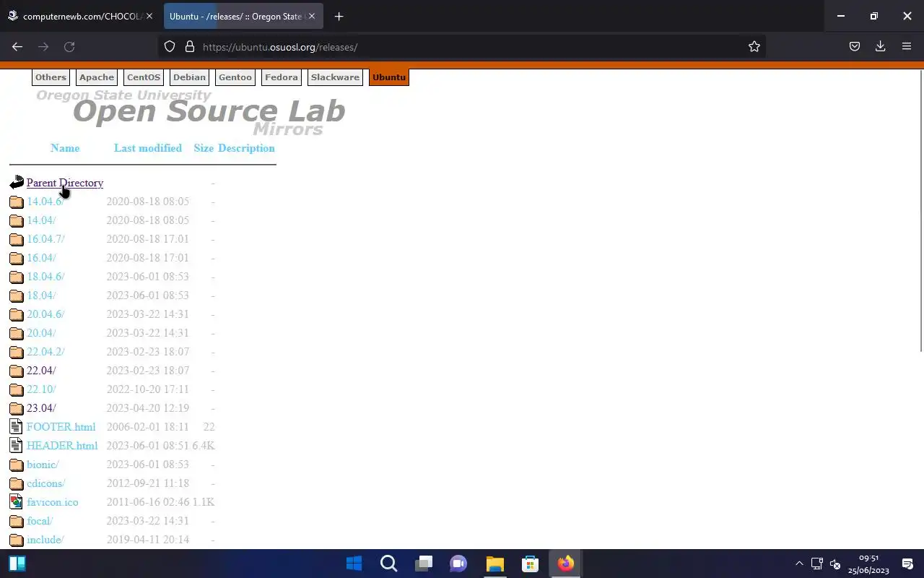924x578 pixels.
Task: Click the URL address bar
Action: pos(462,47)
